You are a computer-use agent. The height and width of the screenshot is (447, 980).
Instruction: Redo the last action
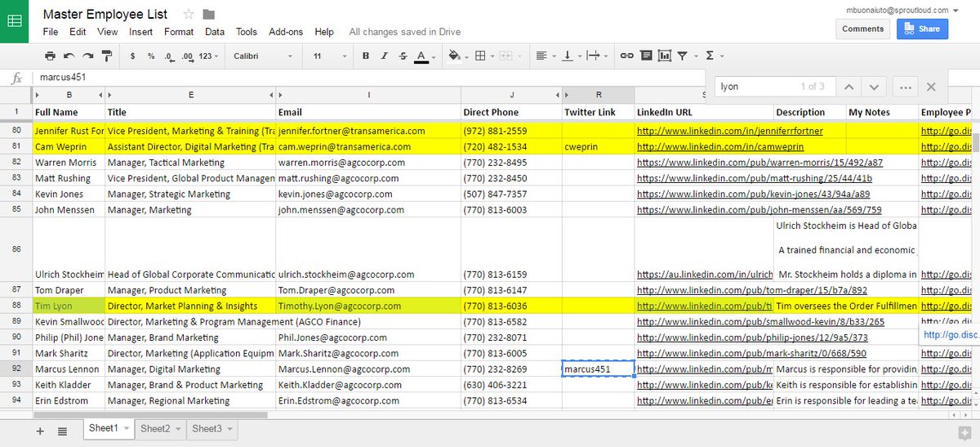tap(87, 56)
